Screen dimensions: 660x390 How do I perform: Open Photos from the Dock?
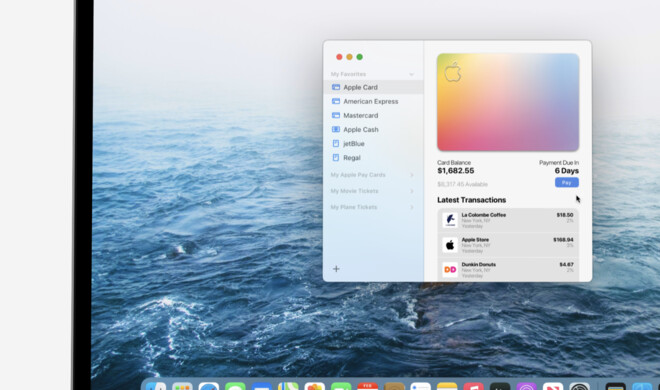click(314, 386)
